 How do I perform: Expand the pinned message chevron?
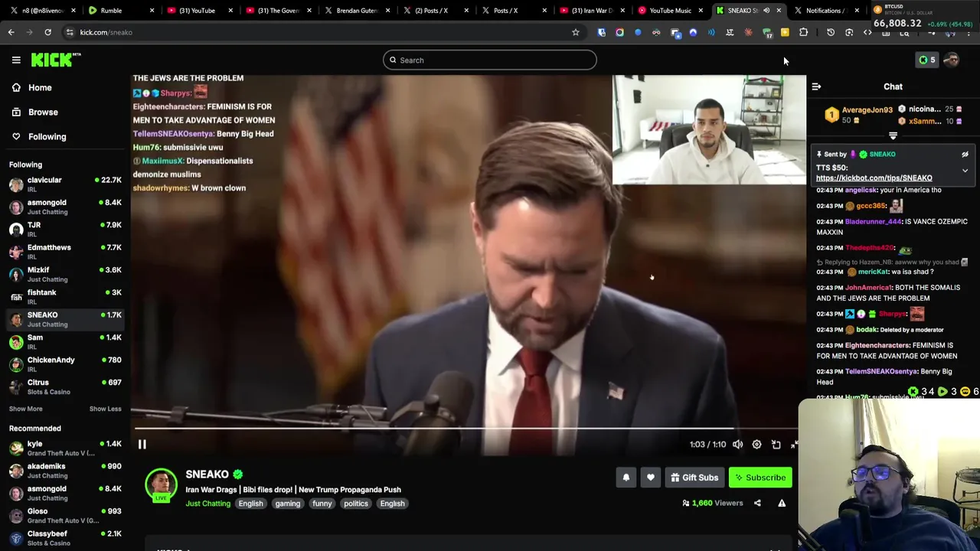[965, 171]
